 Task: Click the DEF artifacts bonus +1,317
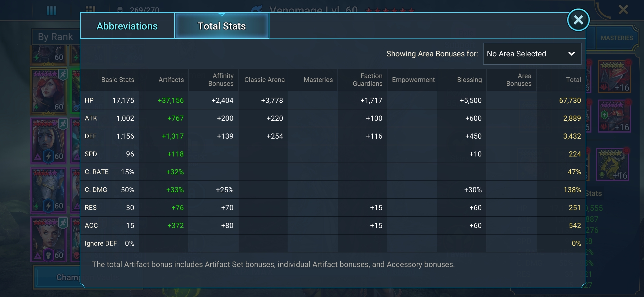pyautogui.click(x=173, y=136)
